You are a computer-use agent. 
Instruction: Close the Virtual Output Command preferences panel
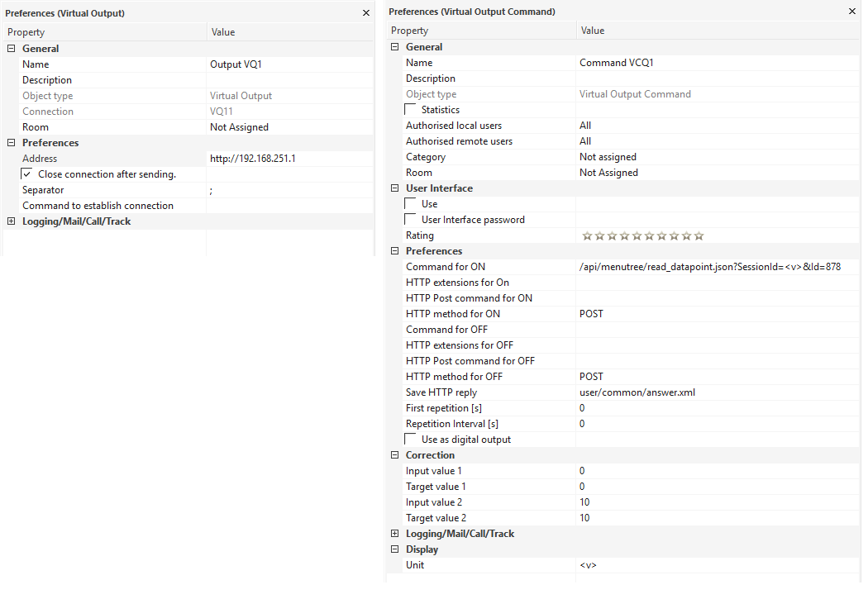tap(852, 12)
